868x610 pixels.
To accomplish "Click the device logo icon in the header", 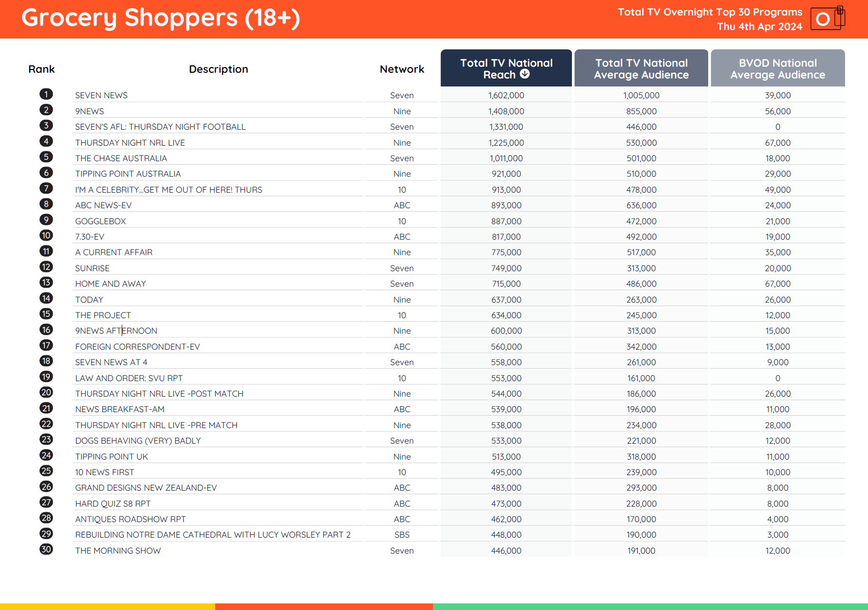I will tap(828, 19).
